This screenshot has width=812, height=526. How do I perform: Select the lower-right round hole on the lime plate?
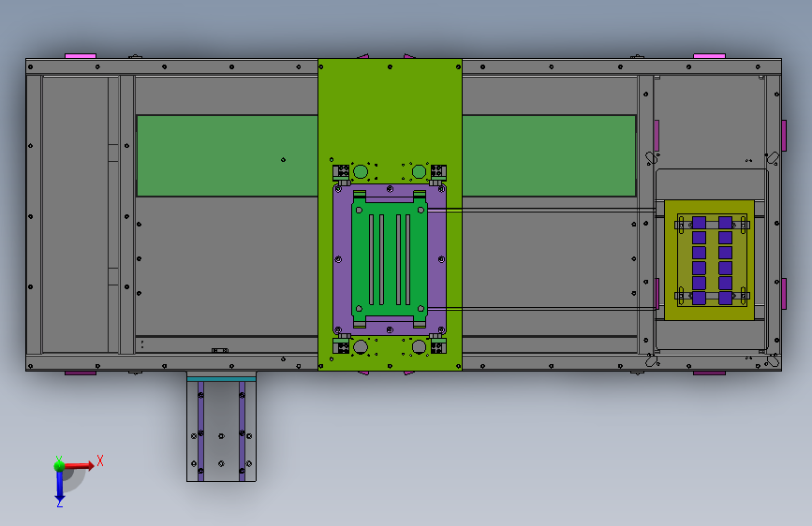click(419, 346)
